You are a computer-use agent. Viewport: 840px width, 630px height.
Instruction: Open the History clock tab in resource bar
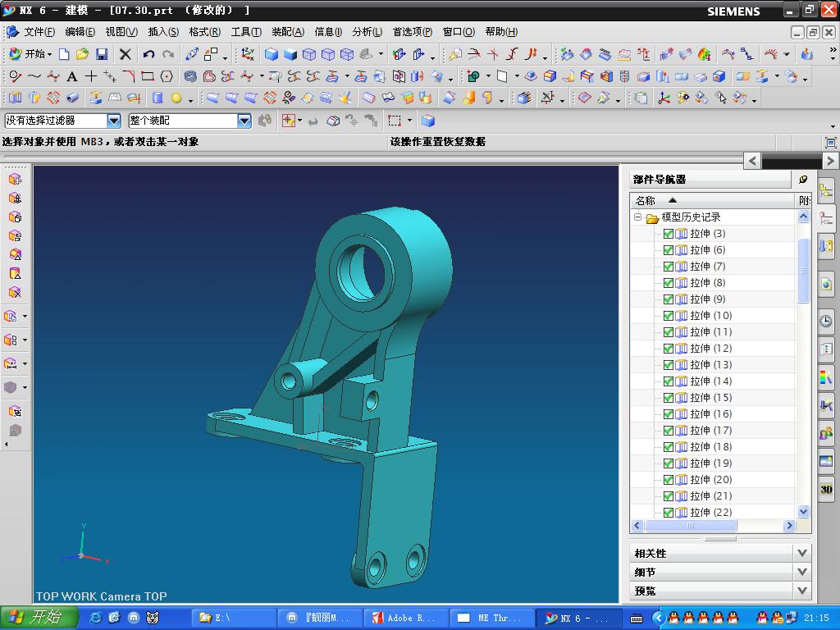point(826,322)
